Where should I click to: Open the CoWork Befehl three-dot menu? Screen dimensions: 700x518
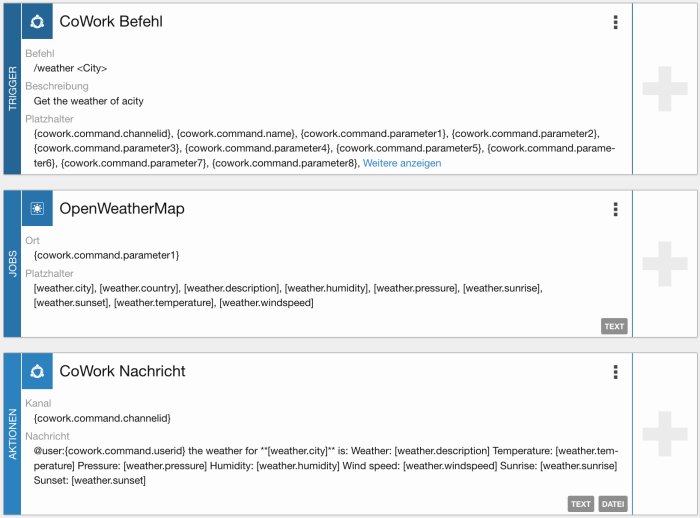pos(615,22)
